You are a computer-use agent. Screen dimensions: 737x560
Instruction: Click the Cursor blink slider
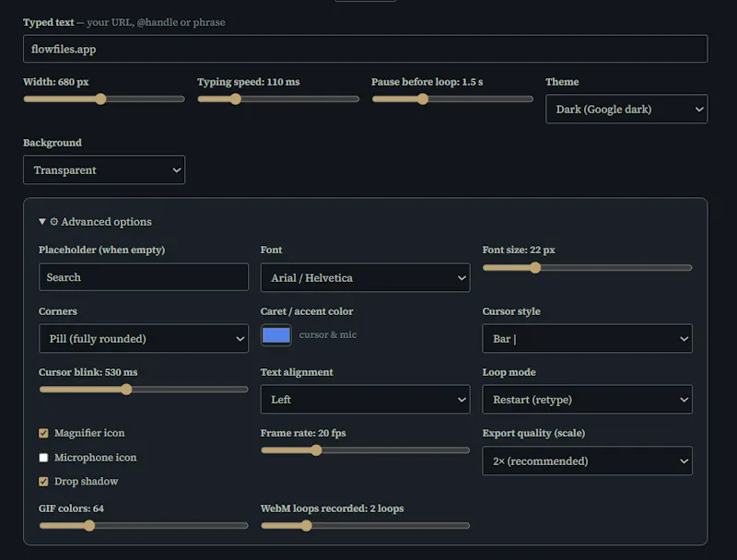click(x=144, y=390)
